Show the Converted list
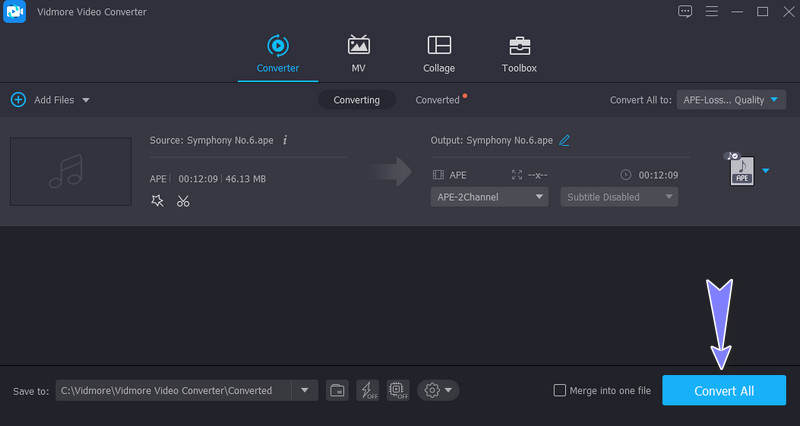This screenshot has height=426, width=800. [x=438, y=100]
